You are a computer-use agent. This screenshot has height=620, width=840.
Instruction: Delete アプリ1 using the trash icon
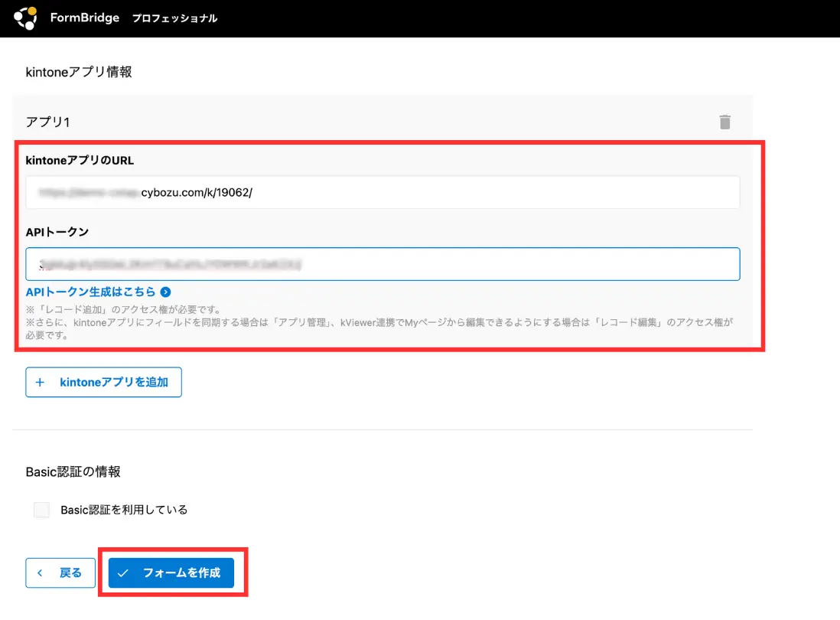pos(724,122)
